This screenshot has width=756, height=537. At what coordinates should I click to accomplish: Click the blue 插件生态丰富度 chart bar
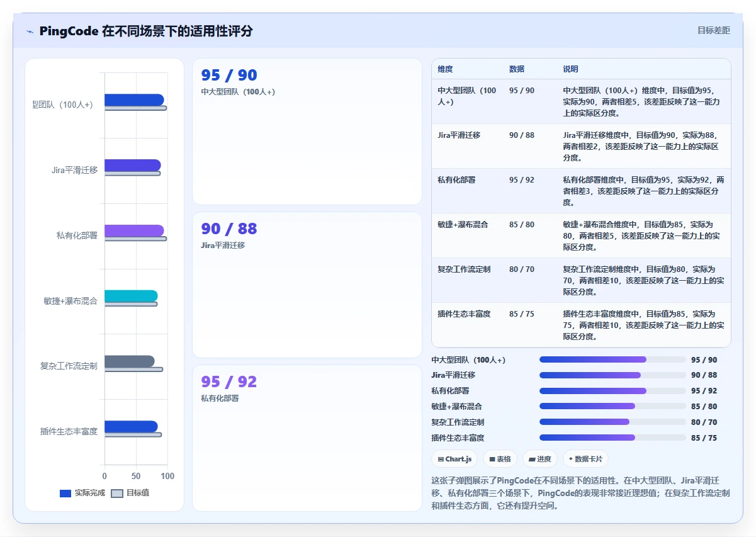[131, 427]
